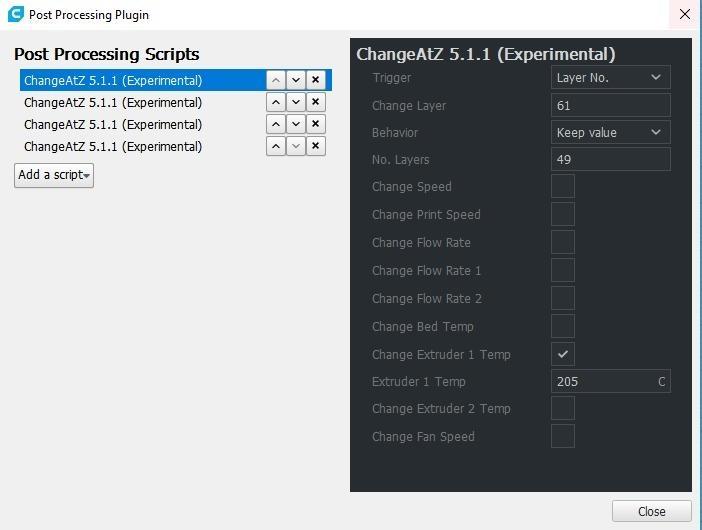Delete the fourth ChangeAtZ script
702x530 pixels.
coord(316,146)
